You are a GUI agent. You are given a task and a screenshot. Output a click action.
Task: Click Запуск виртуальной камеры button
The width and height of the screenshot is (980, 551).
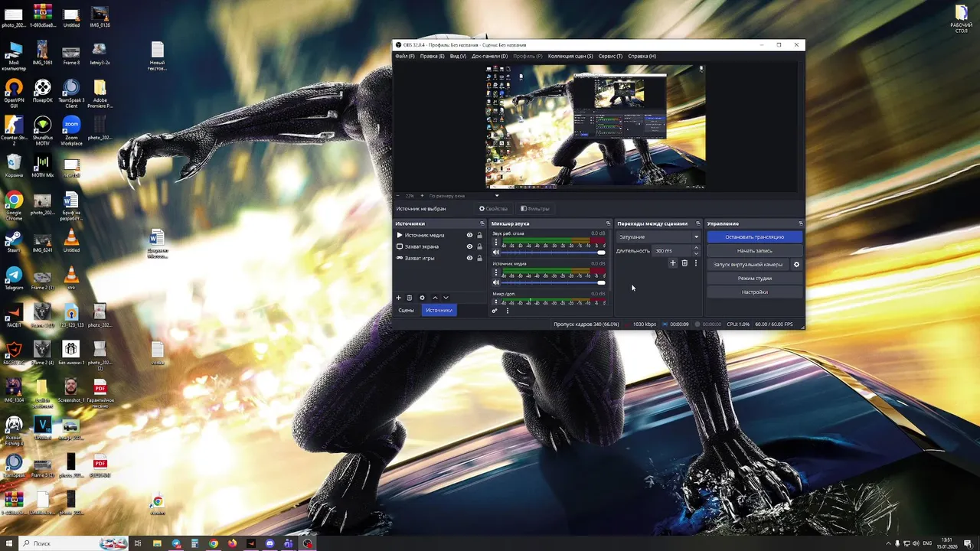coord(748,265)
